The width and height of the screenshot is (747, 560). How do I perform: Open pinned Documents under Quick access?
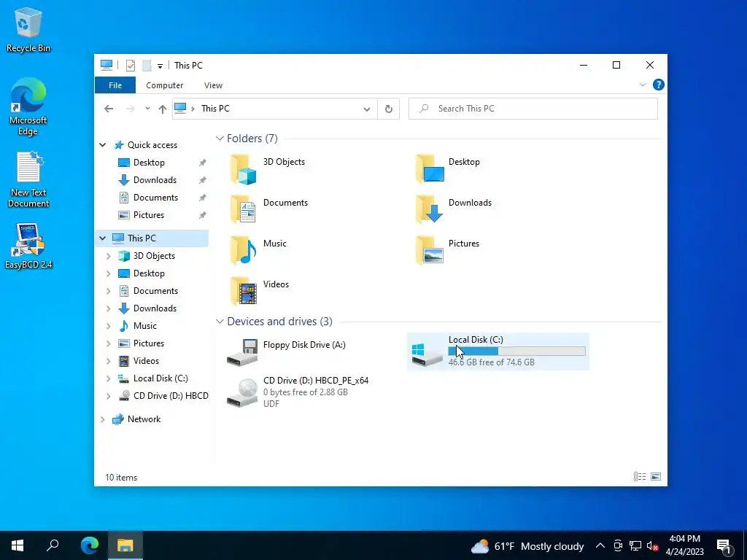tap(155, 198)
